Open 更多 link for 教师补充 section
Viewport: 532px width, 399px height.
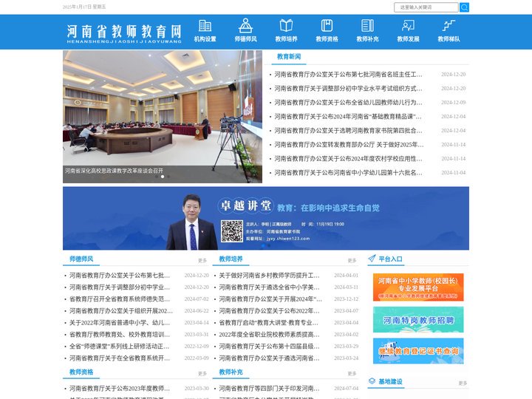point(352,374)
